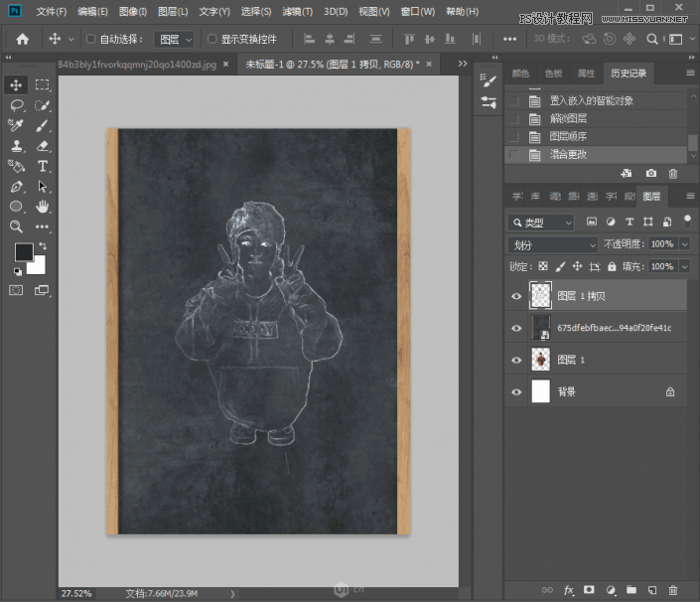Open the 滤镜(T) menu
Screen dimensions: 700x602
pyautogui.click(x=297, y=12)
